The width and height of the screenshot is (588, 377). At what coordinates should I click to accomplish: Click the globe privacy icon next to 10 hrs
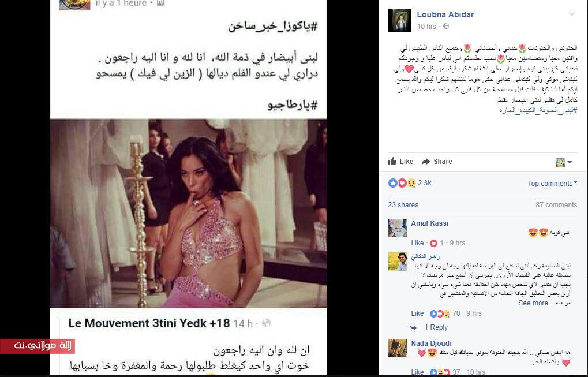point(446,26)
